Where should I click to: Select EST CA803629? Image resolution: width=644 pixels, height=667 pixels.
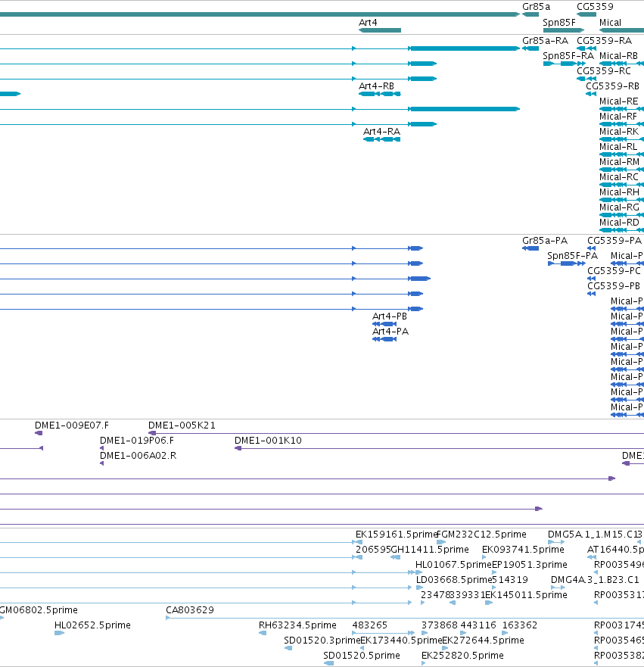(x=405, y=618)
